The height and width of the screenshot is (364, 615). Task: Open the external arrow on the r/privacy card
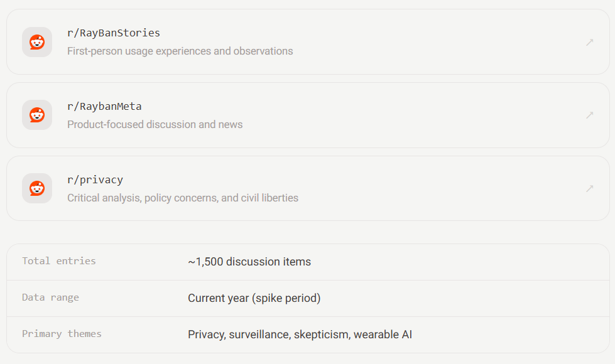[x=589, y=188]
